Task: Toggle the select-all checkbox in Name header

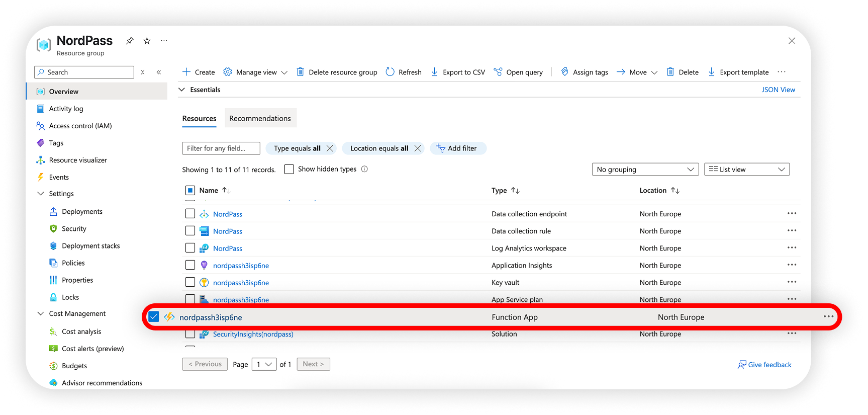Action: point(190,190)
